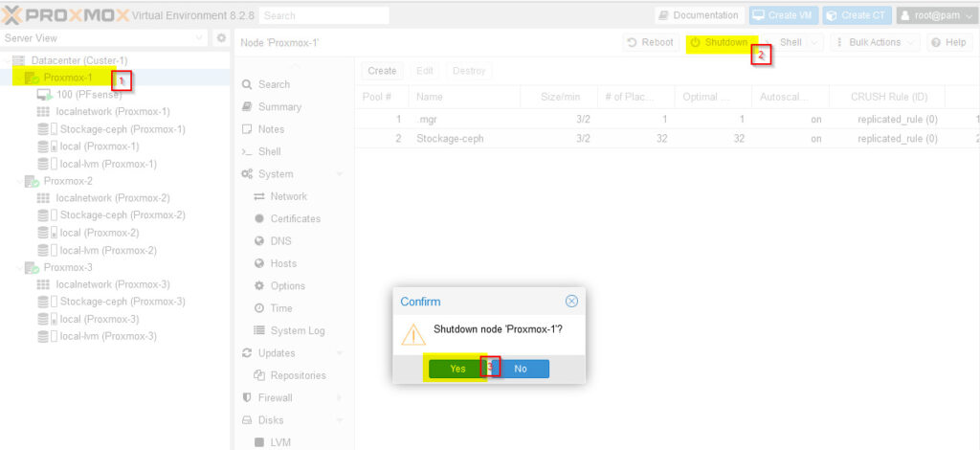This screenshot has height=450, width=980.
Task: Sort by the CRUSH Rule (ID) column header
Action: tap(887, 98)
